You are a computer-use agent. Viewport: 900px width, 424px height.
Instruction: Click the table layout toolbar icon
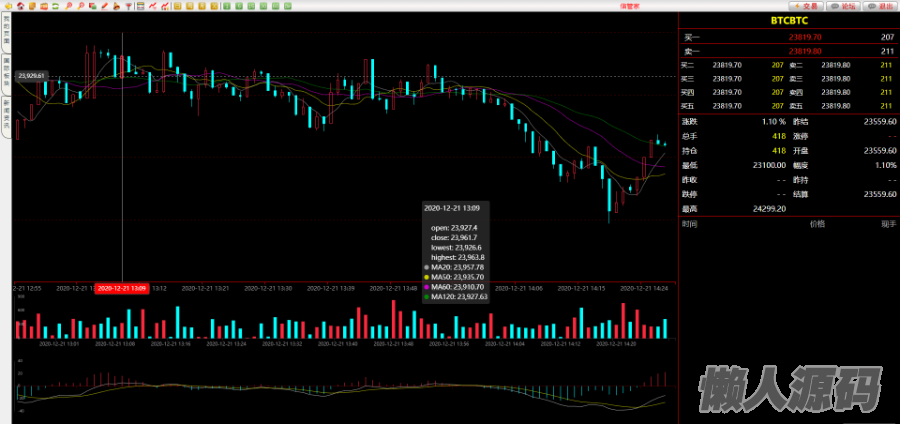pyautogui.click(x=141, y=6)
